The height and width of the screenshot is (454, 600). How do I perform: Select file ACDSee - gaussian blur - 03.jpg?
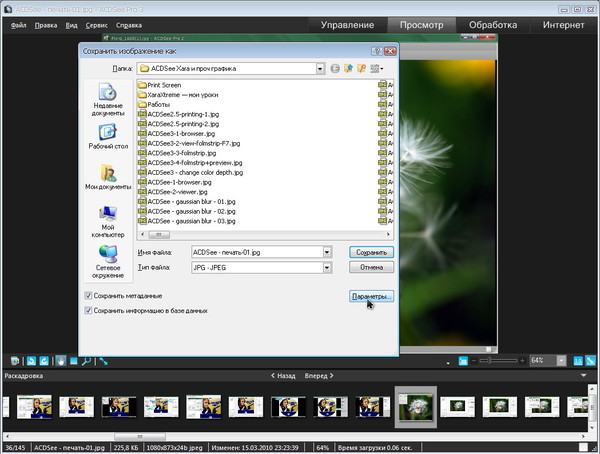187,221
